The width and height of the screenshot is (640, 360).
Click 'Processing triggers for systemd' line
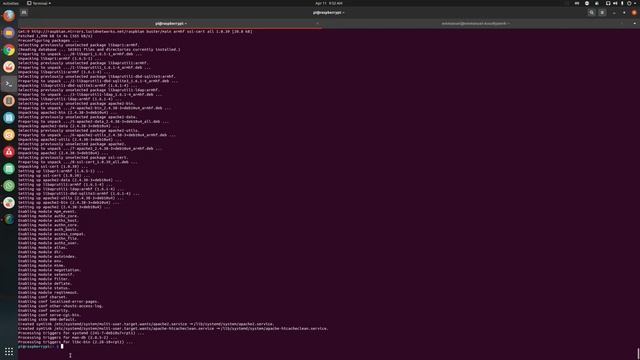point(81,333)
